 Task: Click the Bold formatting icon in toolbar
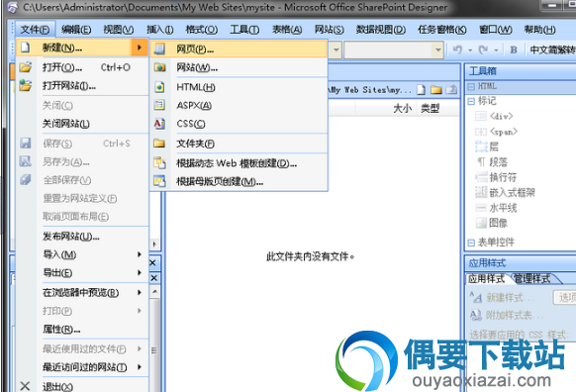coord(514,49)
